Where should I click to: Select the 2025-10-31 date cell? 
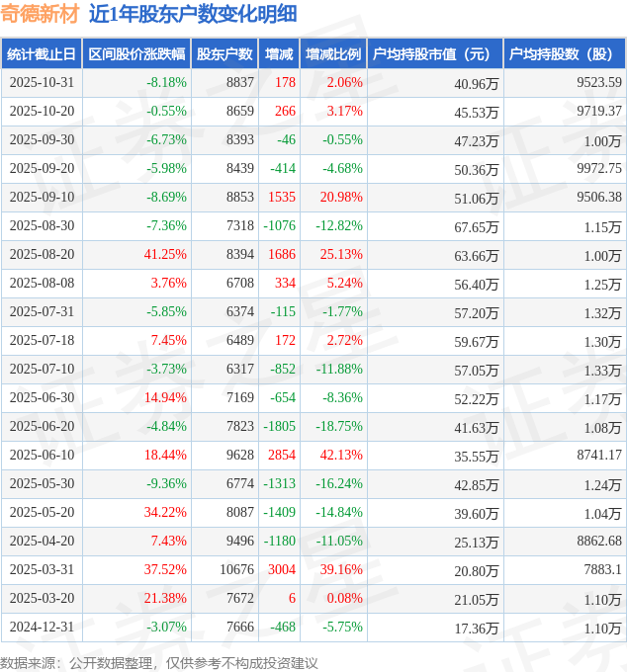(x=42, y=83)
